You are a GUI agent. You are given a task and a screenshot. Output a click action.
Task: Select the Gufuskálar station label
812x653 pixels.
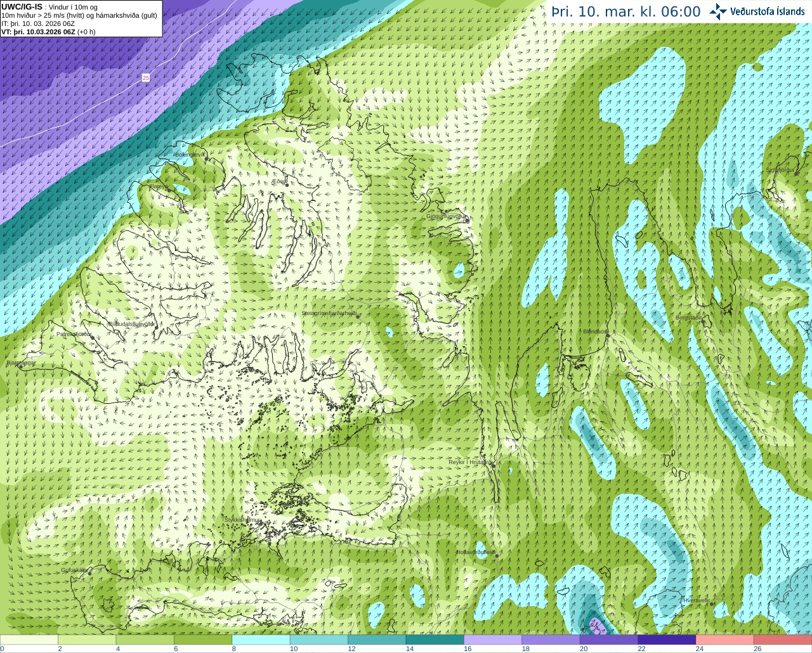click(x=74, y=570)
